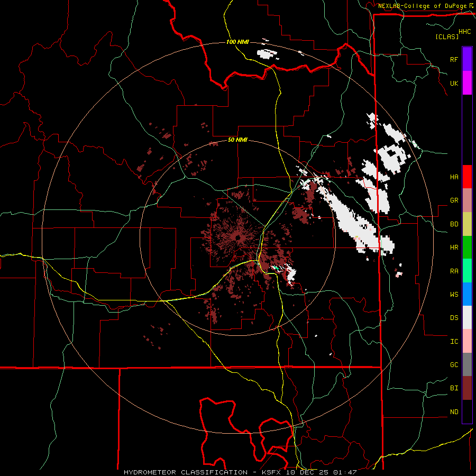Click the ND black legend swatch
Screen dimensions: 476x476
point(467,411)
